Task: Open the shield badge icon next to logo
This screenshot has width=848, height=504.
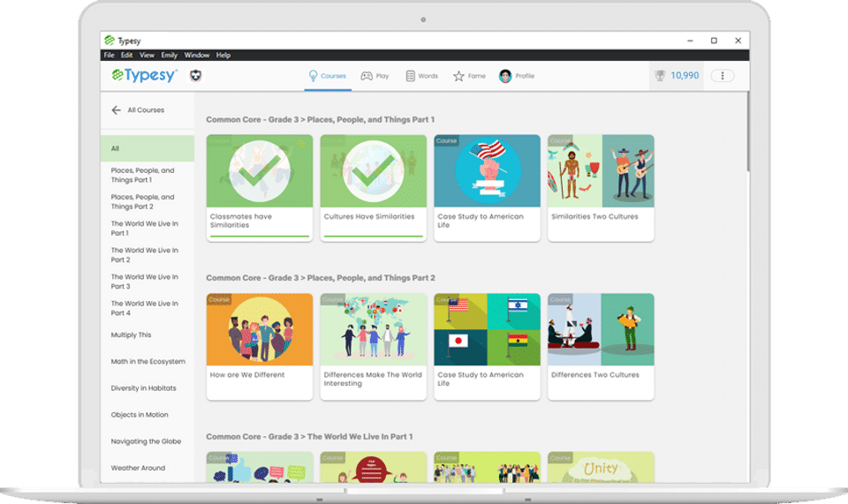Action: (x=196, y=76)
